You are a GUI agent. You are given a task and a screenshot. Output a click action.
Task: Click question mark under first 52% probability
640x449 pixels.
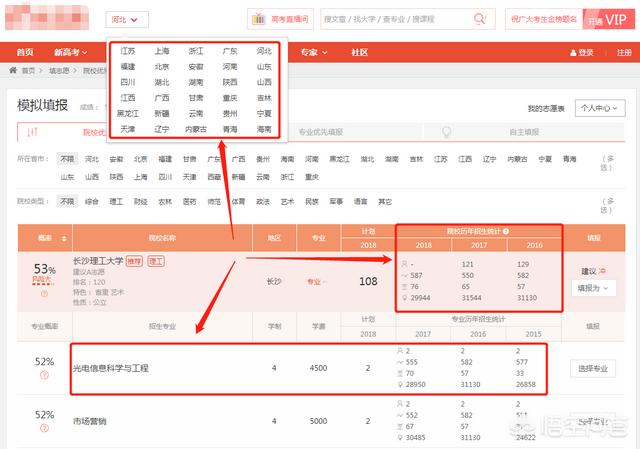[x=44, y=373]
